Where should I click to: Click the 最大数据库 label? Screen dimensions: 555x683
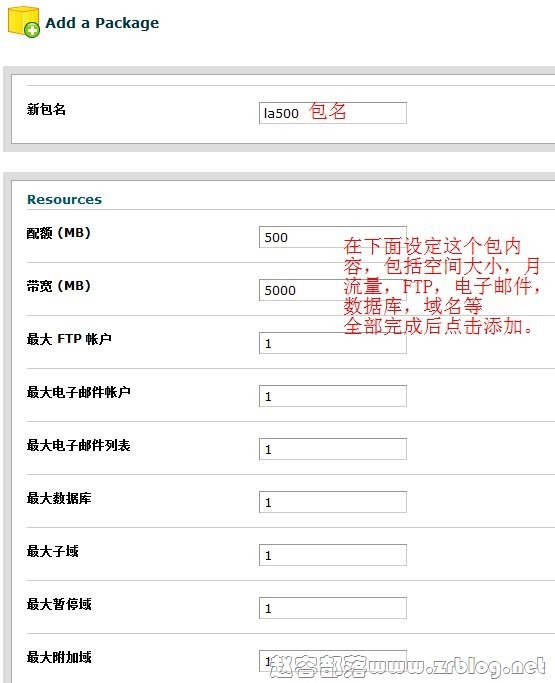(x=59, y=498)
